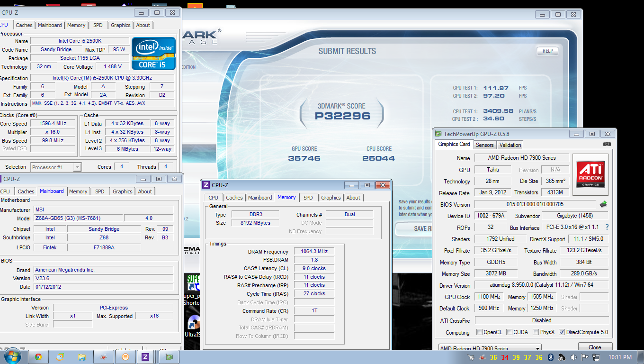Toggle the PhysX checkbox in GPU-Z
Image resolution: width=644 pixels, height=364 pixels.
coord(536,332)
